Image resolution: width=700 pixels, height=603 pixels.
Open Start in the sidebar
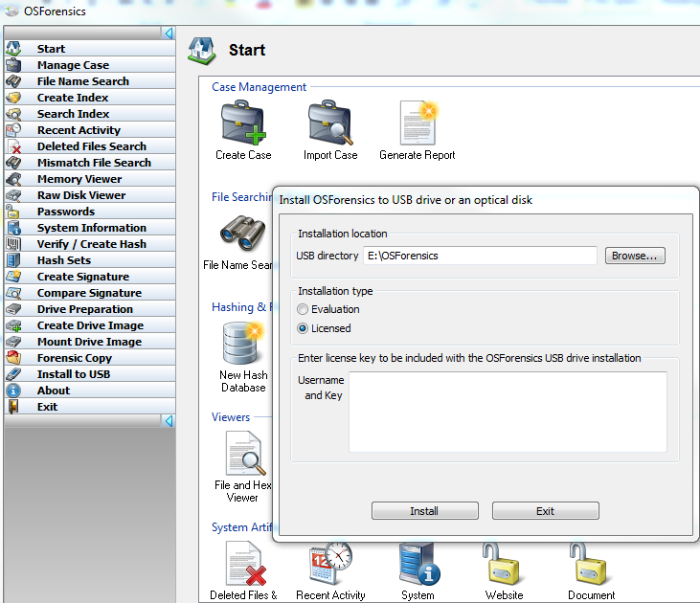click(x=90, y=49)
